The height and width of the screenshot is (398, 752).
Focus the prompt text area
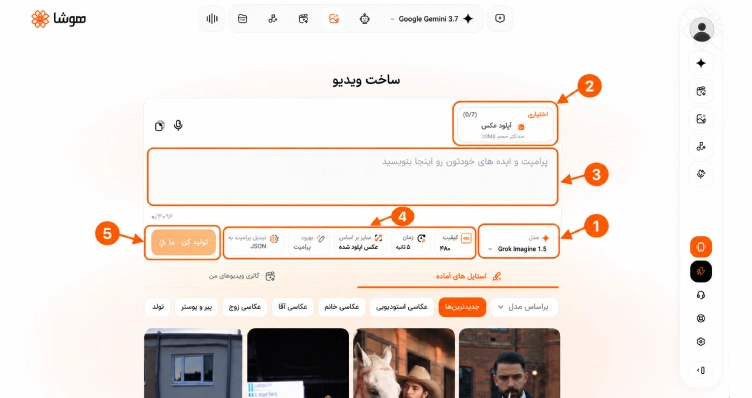click(352, 177)
